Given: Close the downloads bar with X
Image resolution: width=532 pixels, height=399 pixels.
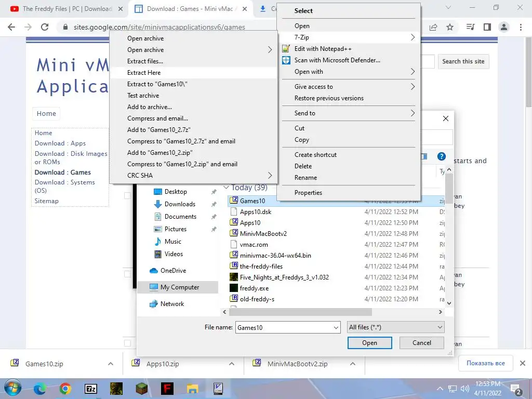Looking at the screenshot, I should click(x=523, y=363).
